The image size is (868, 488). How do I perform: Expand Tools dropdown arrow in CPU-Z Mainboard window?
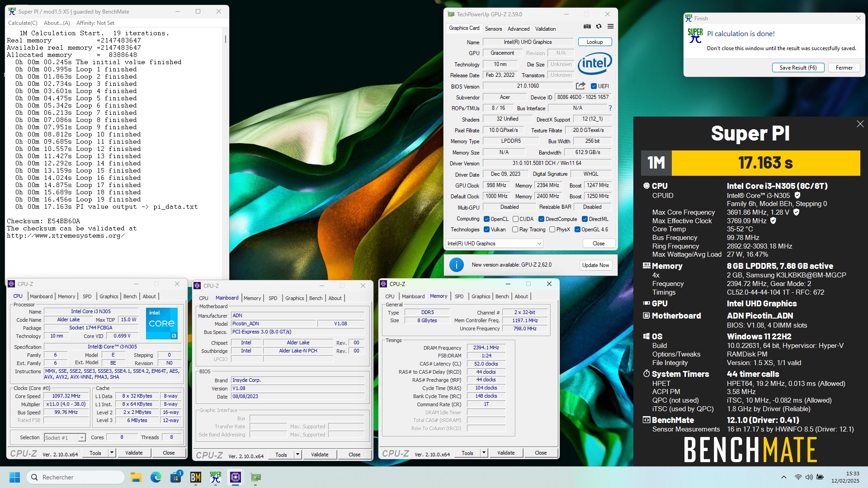(x=297, y=455)
